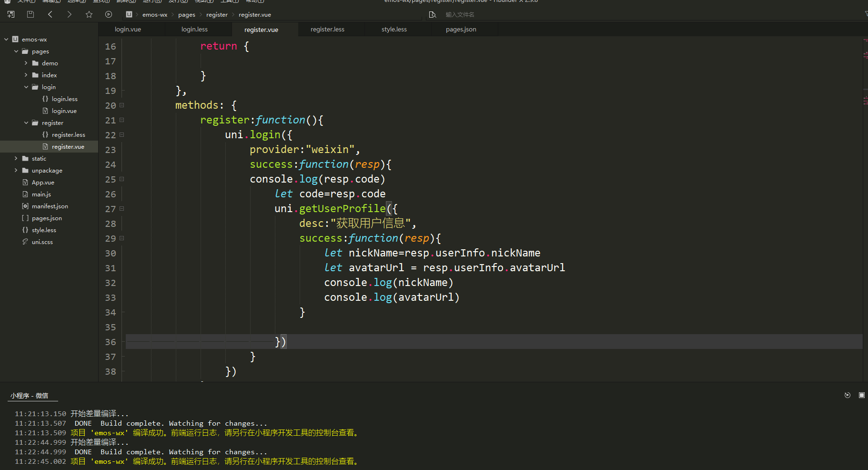Screen dimensions: 868x470
Task: Click the stop run icon in console panel
Action: pos(862,395)
